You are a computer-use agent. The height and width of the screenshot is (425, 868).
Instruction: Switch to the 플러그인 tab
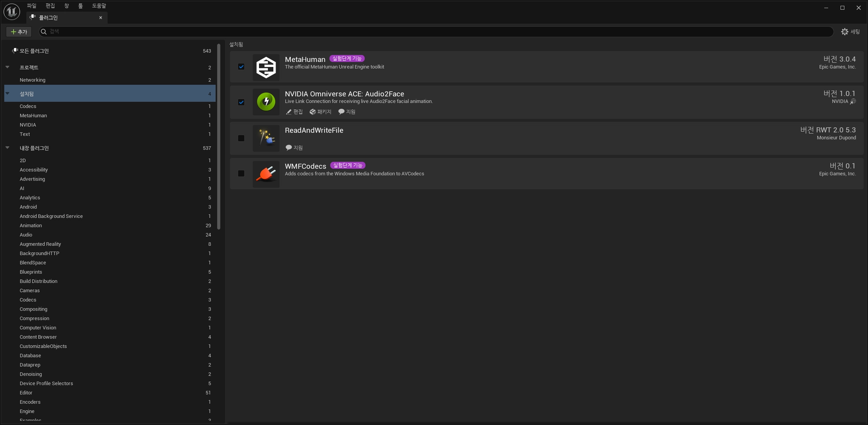click(x=67, y=17)
